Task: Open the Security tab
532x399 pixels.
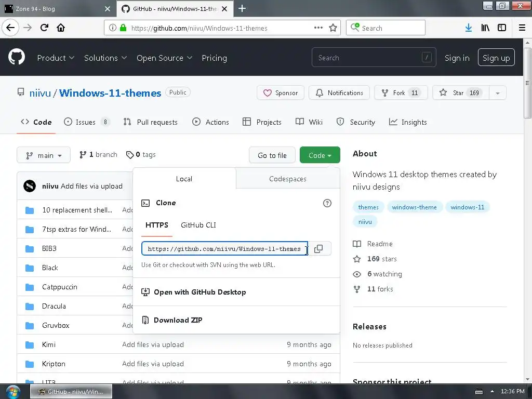Action: click(x=355, y=122)
